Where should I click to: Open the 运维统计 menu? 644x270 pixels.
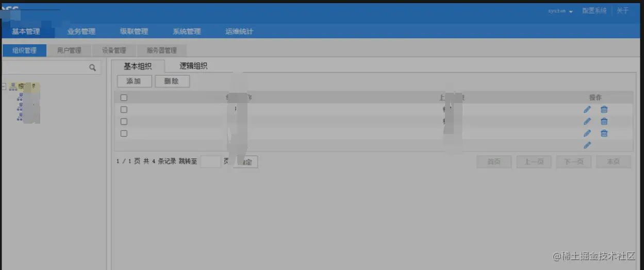(x=239, y=31)
